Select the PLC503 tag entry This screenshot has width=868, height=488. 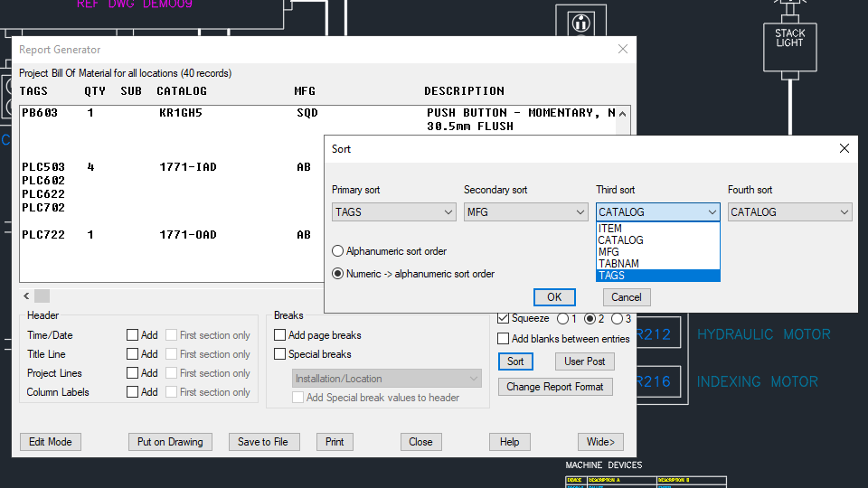click(x=43, y=166)
